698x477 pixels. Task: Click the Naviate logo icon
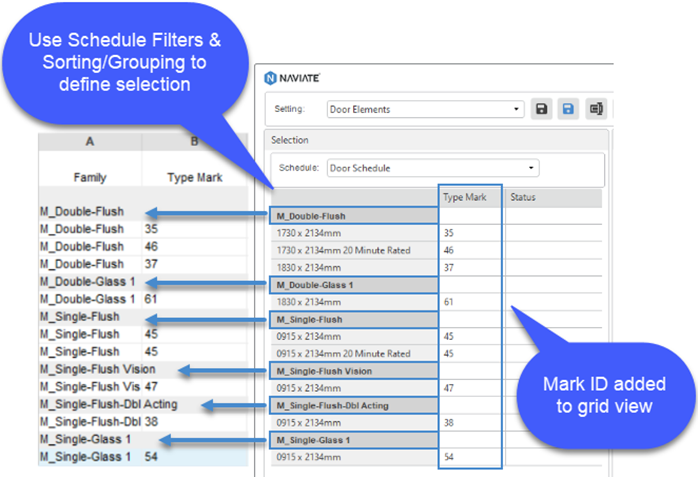[x=270, y=78]
